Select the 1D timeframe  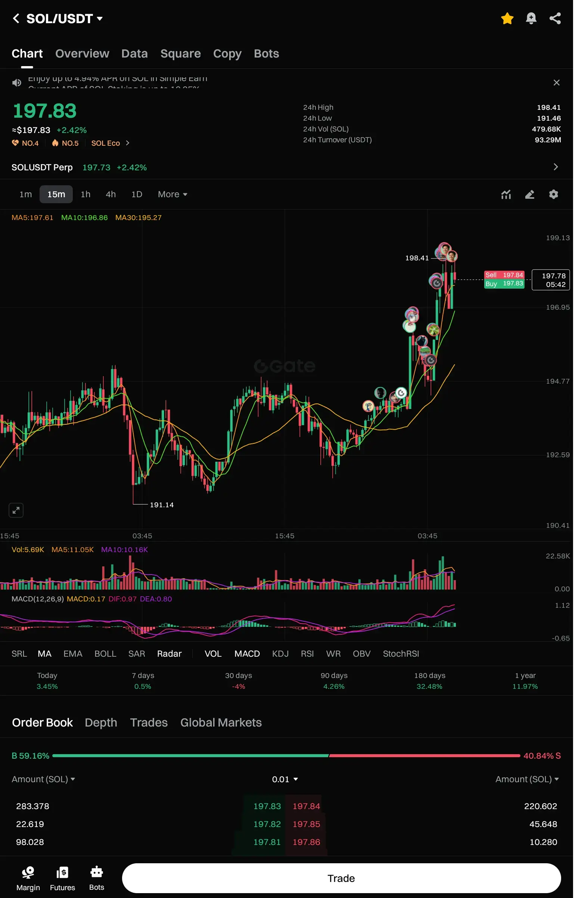[x=137, y=194]
